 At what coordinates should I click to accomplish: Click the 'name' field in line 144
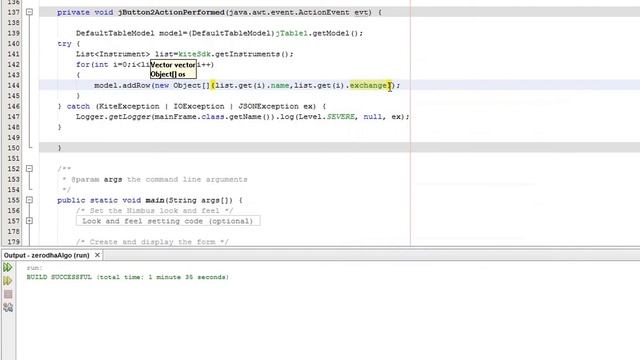pyautogui.click(x=280, y=85)
